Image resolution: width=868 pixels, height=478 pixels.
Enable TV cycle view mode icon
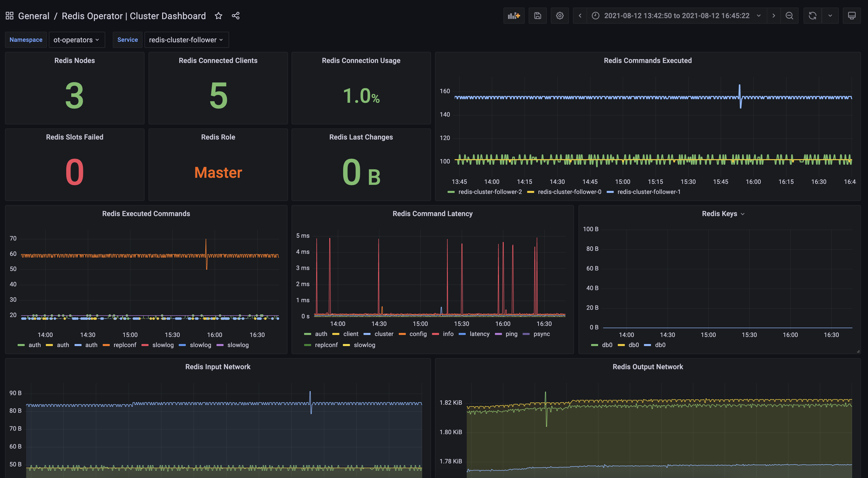(852, 16)
